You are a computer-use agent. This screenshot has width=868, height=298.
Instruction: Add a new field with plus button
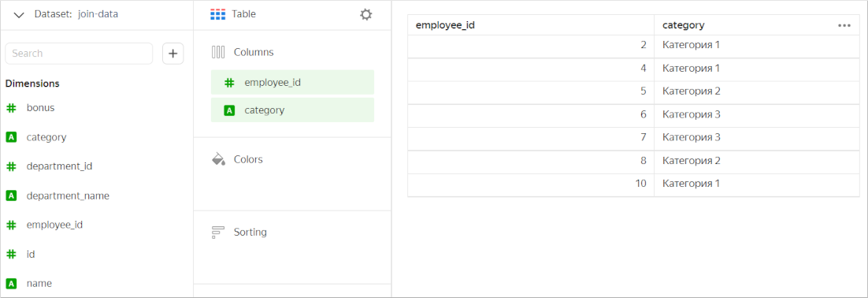pyautogui.click(x=172, y=54)
